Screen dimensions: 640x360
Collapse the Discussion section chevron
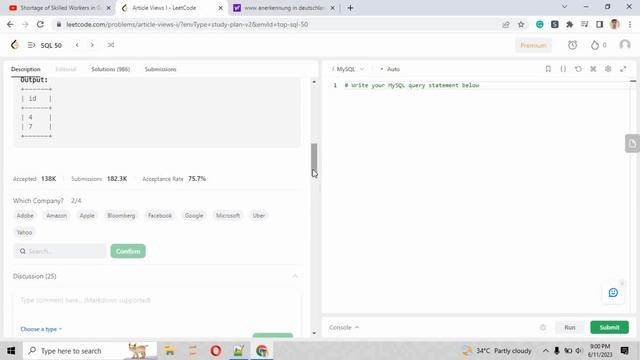point(295,276)
